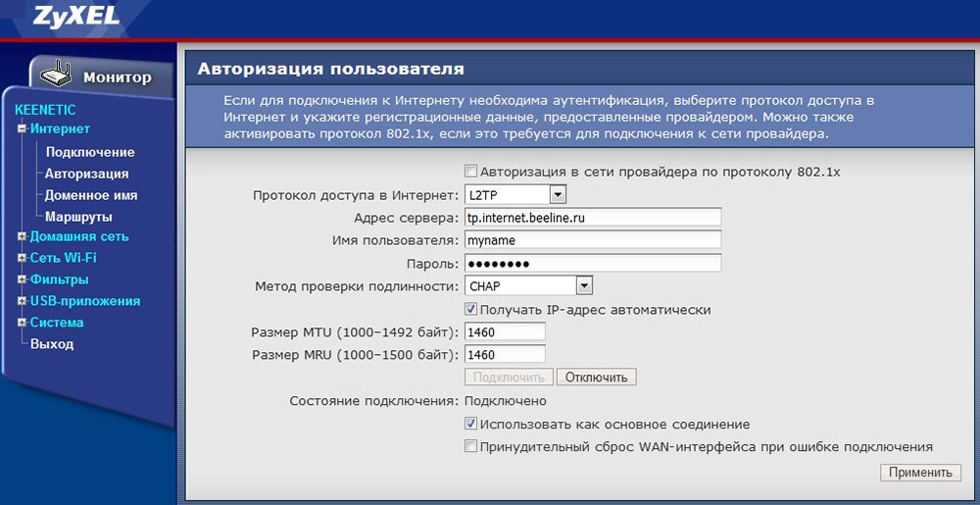The image size is (980, 505).
Task: Click the Имя пользователя field with myname
Action: click(x=593, y=240)
